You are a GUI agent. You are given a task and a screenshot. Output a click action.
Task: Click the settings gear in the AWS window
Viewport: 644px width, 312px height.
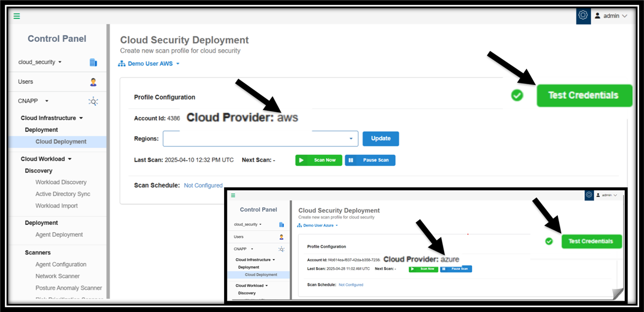click(x=583, y=16)
